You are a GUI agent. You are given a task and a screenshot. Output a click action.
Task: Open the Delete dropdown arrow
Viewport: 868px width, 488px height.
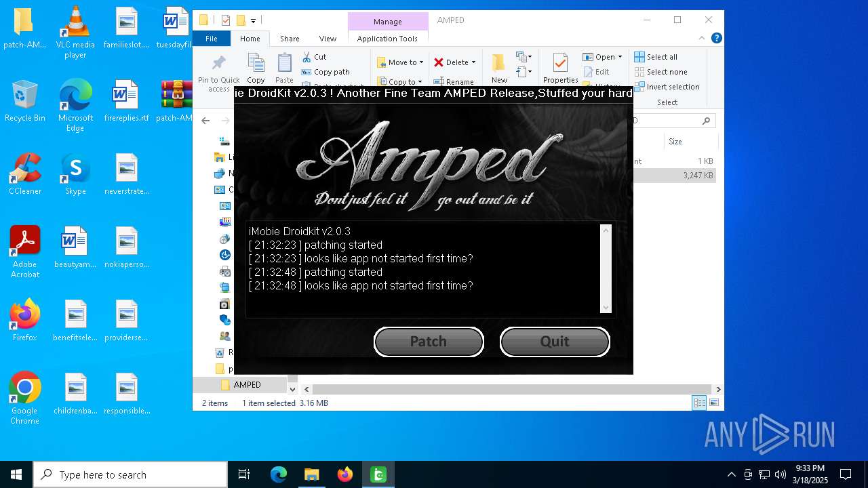(x=473, y=62)
